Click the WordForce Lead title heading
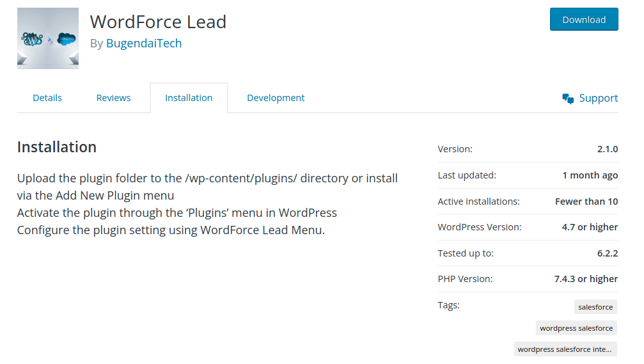 pos(158,22)
